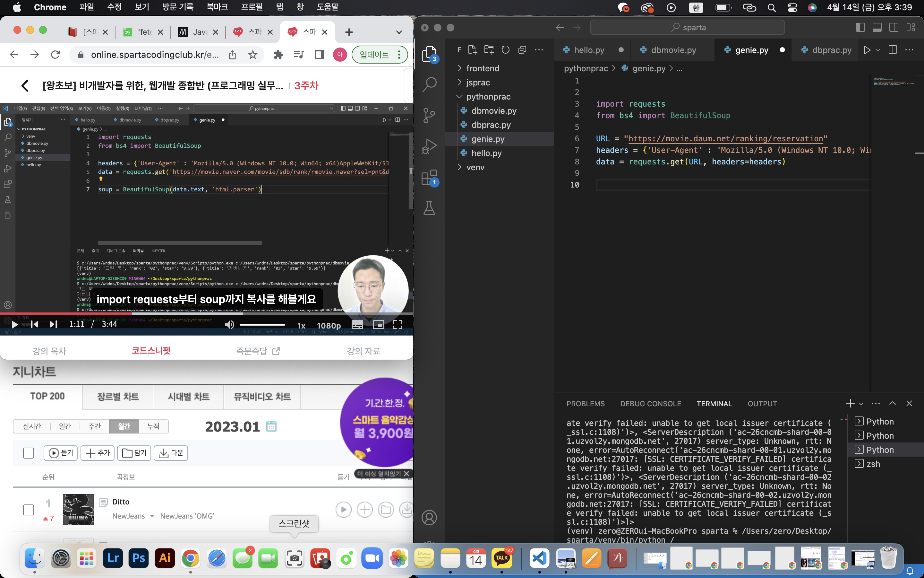
Task: Open Source Control view in VS Code
Action: (x=429, y=115)
